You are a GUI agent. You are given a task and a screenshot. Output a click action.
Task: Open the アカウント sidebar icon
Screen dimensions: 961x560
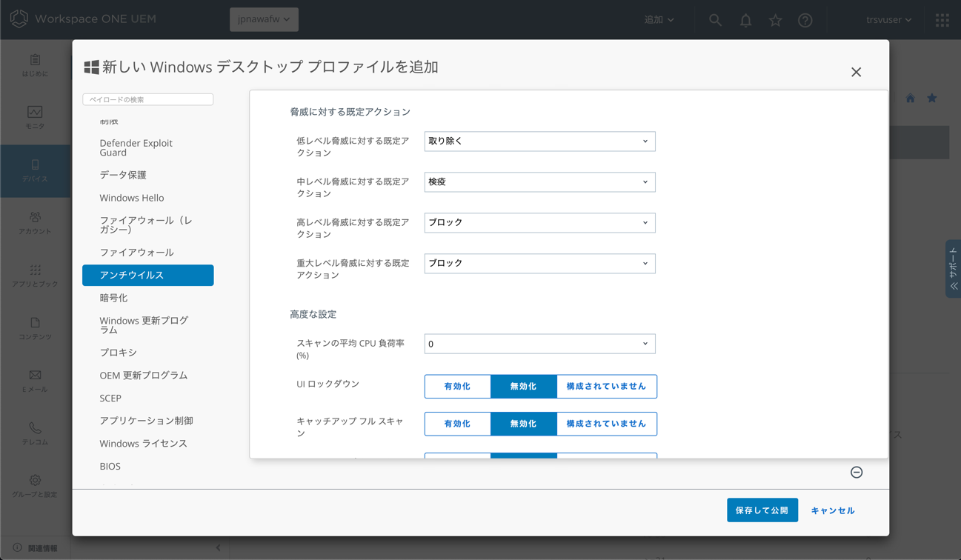click(35, 217)
